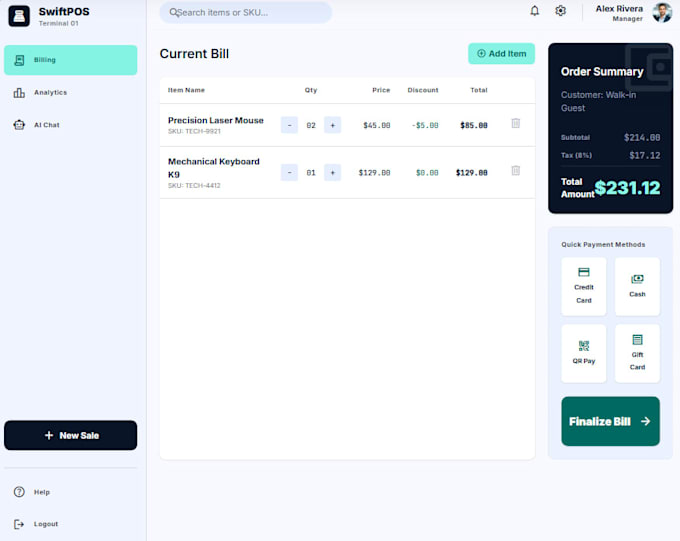Click the -$5.00 discount cell

(425, 125)
